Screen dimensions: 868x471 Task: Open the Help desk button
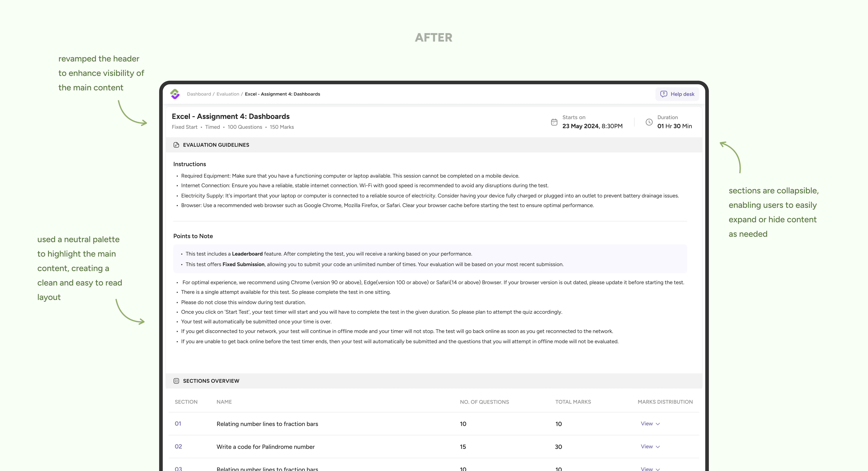[x=677, y=94]
